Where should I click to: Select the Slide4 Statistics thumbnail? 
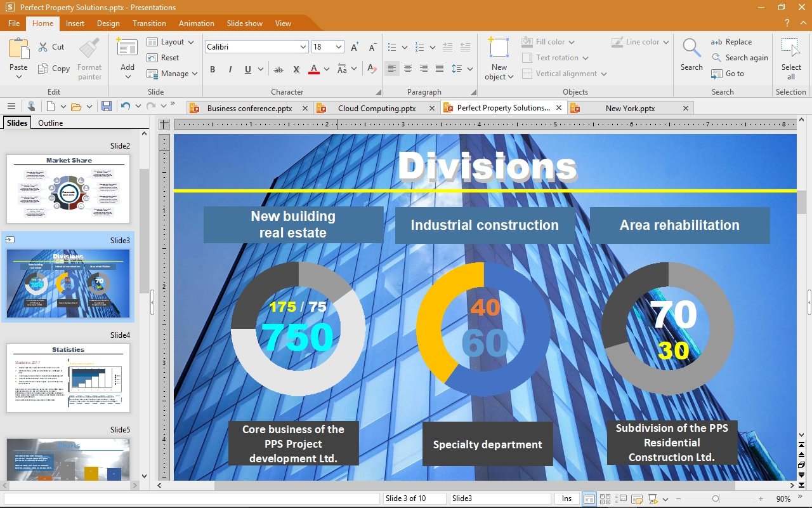coord(68,378)
